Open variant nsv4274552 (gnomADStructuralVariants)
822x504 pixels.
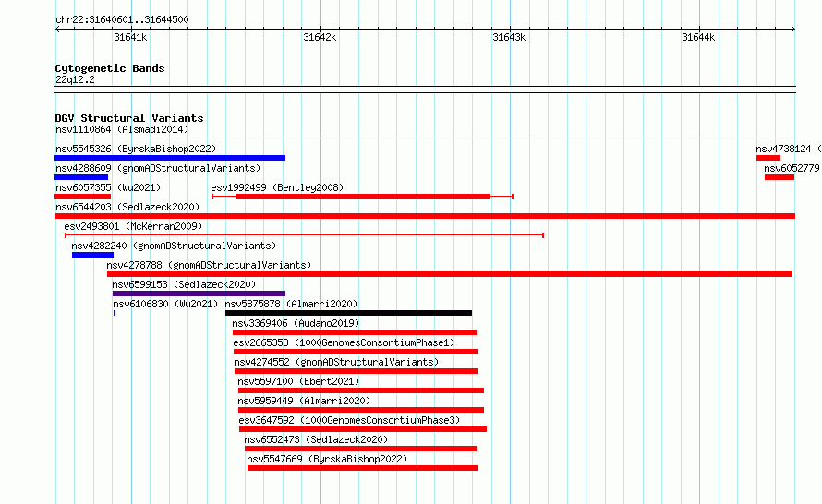point(336,362)
